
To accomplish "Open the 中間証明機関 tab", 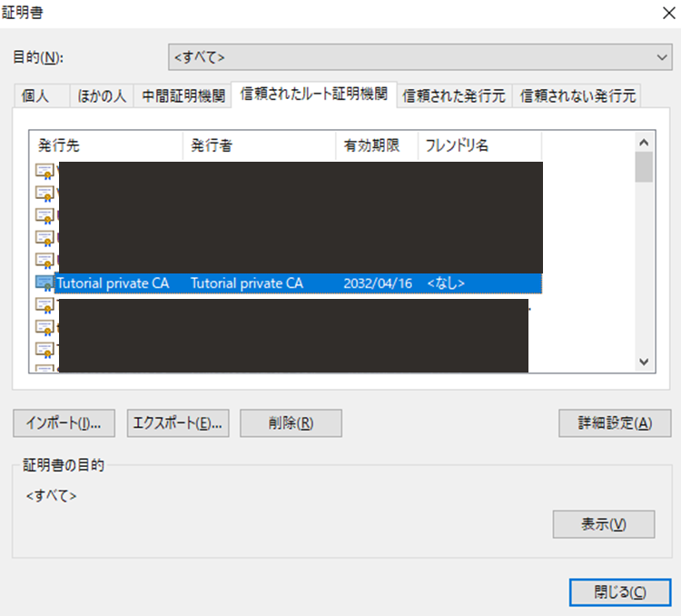I will coord(183,95).
